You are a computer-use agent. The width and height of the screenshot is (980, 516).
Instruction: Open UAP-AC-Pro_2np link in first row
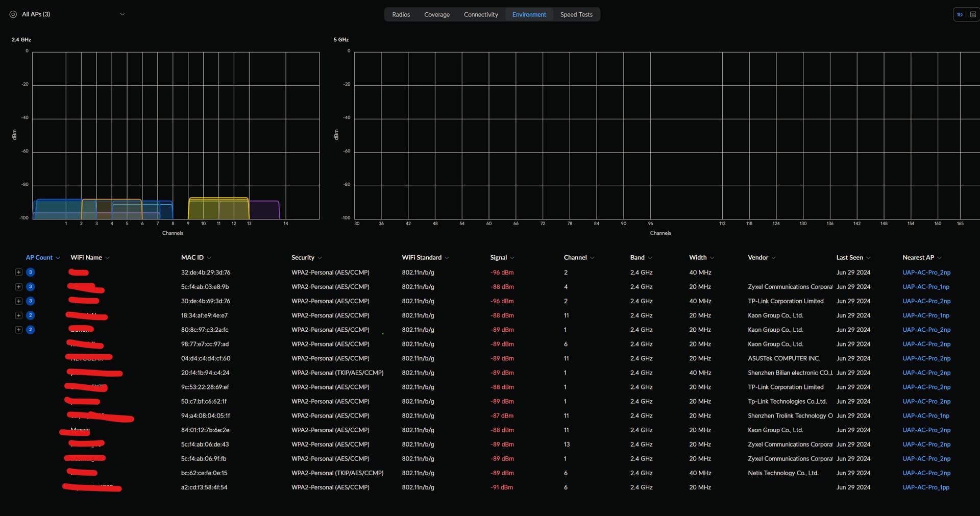coord(926,273)
